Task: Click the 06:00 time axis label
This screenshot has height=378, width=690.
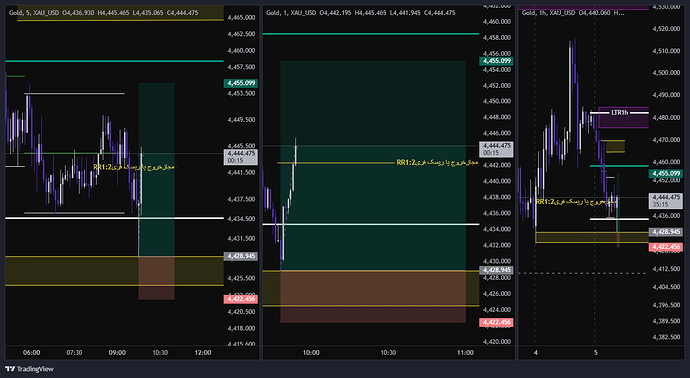Action: [x=31, y=352]
